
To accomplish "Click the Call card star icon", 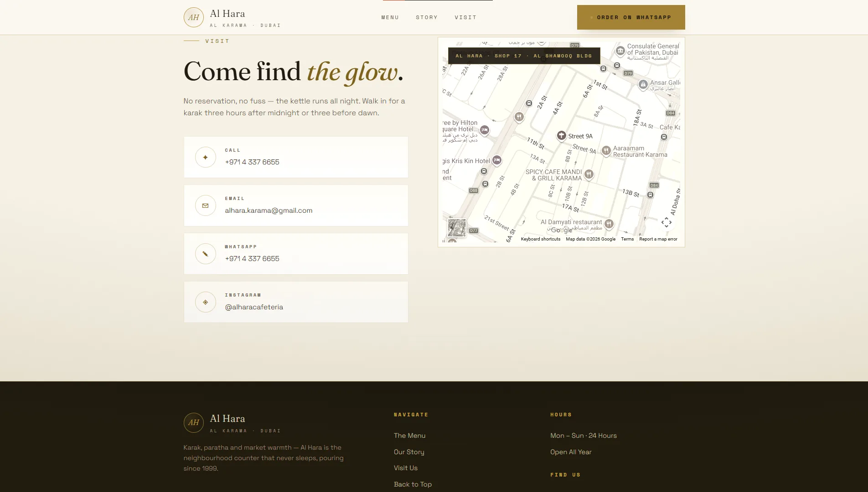I will [x=206, y=157].
